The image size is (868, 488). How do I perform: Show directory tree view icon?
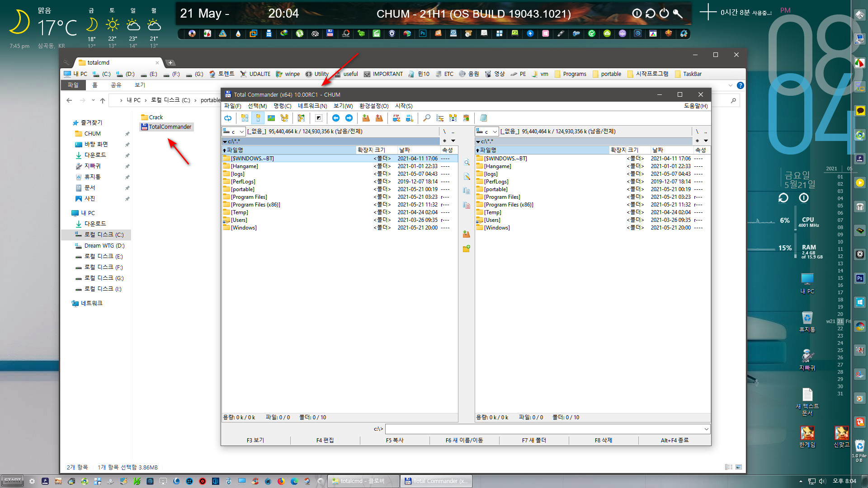point(284,118)
